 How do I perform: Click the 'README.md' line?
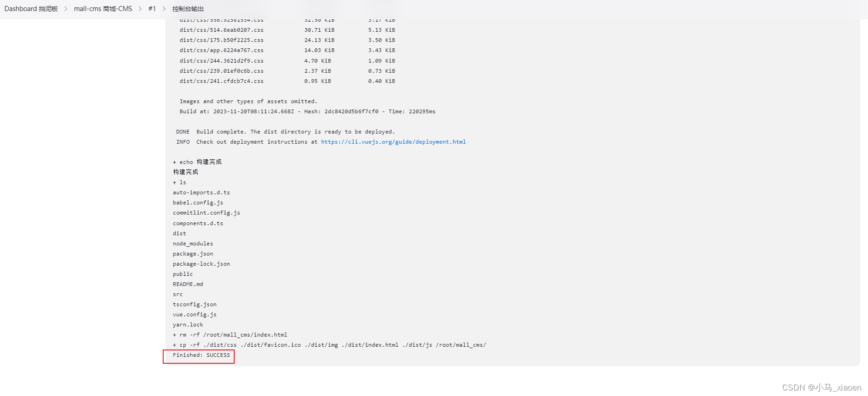tap(188, 284)
